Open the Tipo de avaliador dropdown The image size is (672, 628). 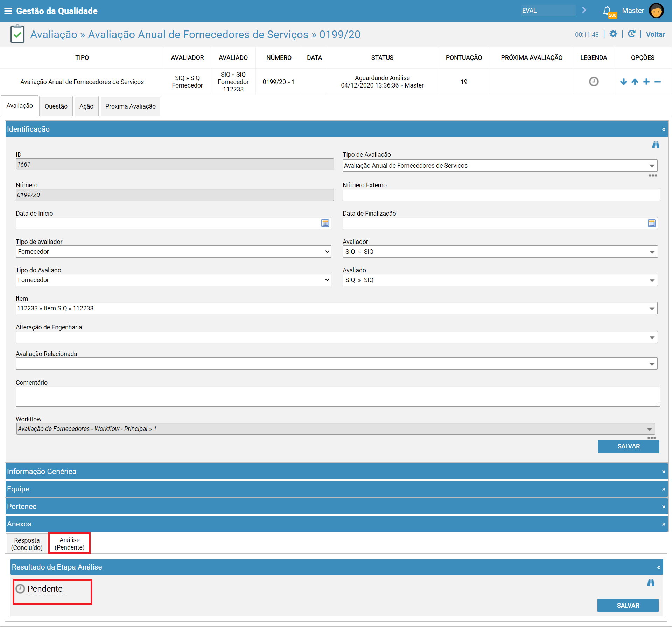click(x=173, y=252)
